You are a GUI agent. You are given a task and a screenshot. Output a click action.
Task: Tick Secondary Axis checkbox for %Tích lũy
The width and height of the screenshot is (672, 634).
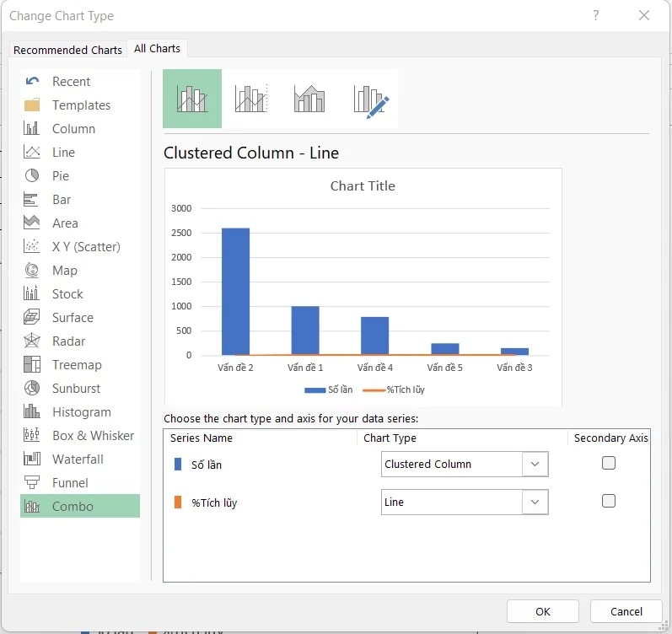(x=609, y=501)
